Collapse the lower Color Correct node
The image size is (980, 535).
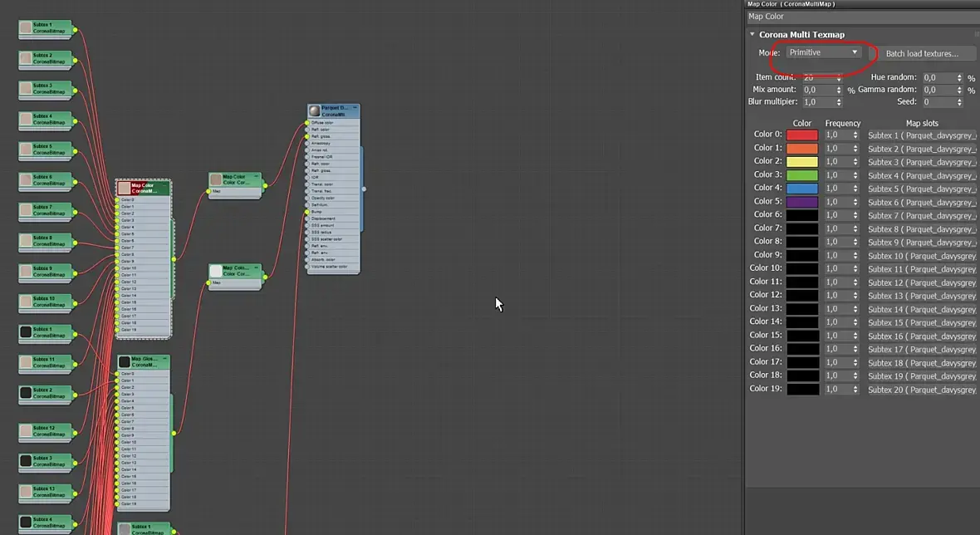(257, 267)
